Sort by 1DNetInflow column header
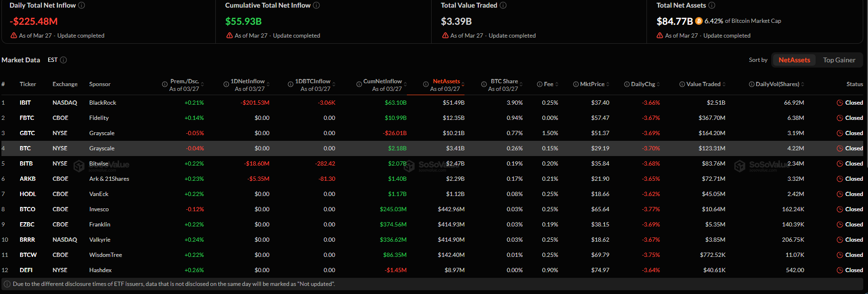 [247, 81]
